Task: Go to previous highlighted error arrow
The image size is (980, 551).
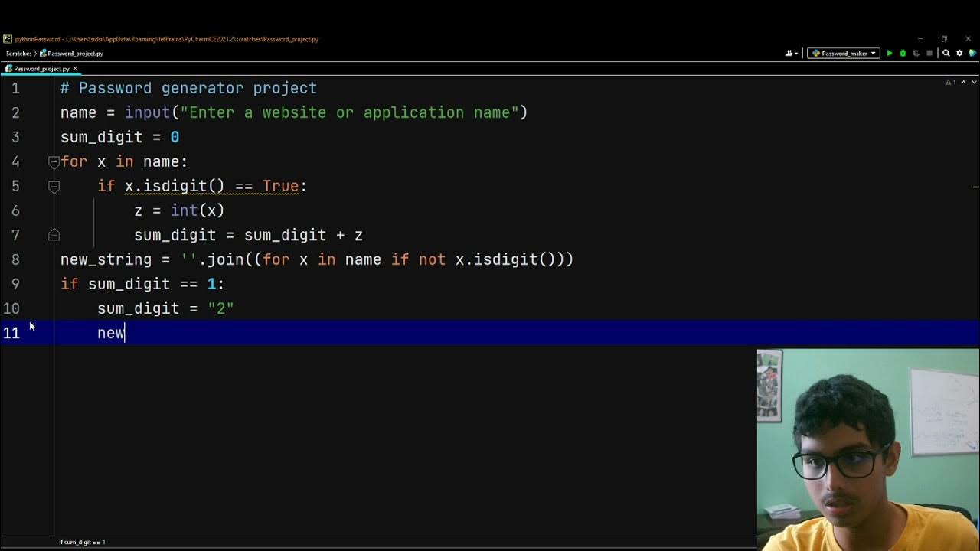Action: [x=963, y=82]
